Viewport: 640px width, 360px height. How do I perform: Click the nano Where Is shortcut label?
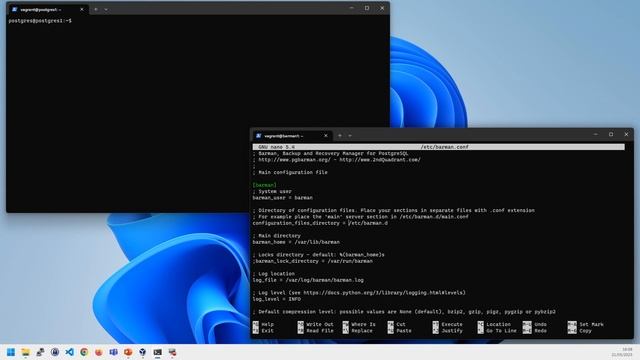tap(363, 324)
